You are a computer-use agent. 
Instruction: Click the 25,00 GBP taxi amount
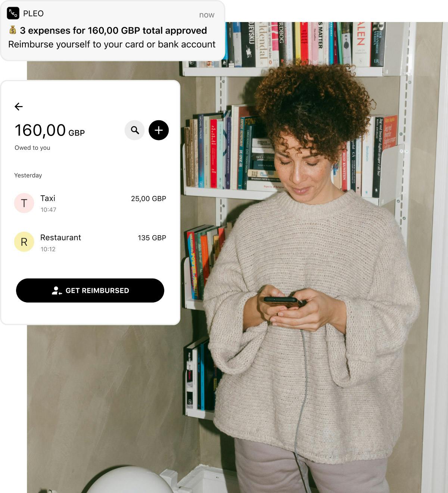click(x=149, y=199)
